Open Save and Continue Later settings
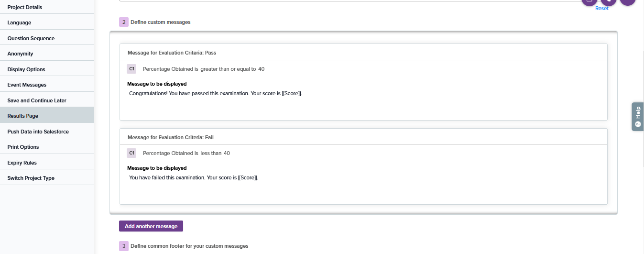 coord(37,100)
